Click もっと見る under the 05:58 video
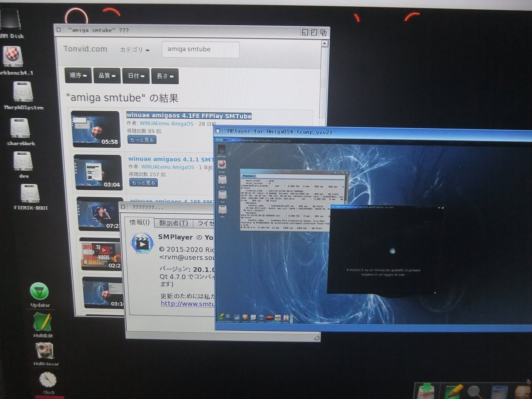 [x=142, y=140]
